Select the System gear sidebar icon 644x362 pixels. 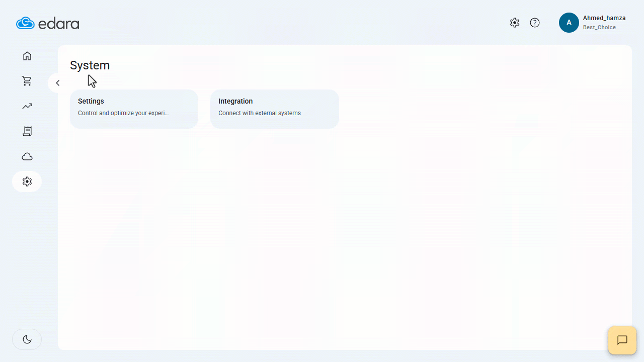[27, 182]
